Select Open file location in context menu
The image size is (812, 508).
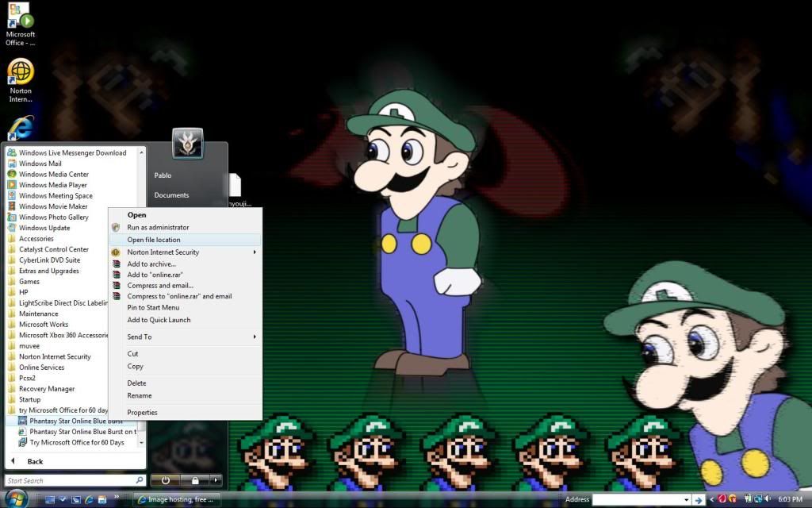pyautogui.click(x=154, y=240)
